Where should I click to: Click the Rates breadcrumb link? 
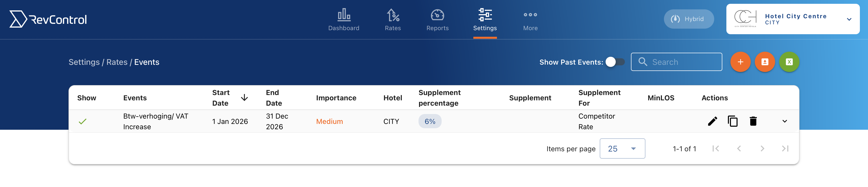[x=117, y=62]
